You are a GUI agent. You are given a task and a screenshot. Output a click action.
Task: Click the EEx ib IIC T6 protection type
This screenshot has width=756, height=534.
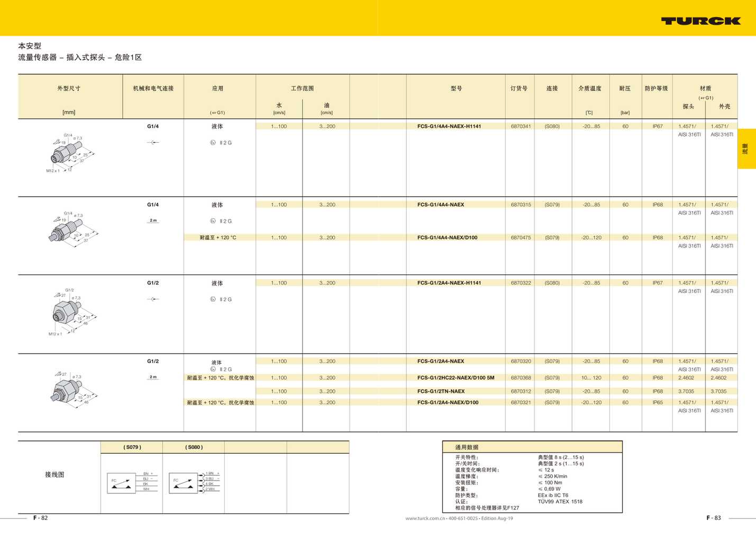point(553,495)
